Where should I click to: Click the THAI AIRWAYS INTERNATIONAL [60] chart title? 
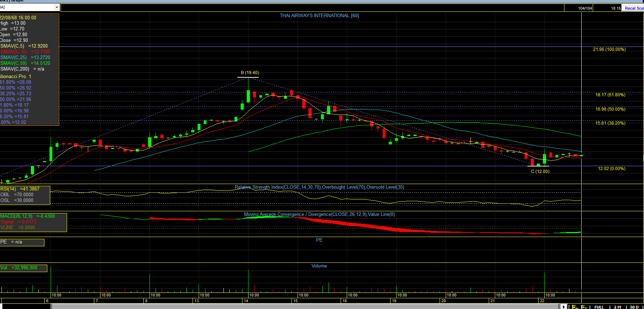(319, 15)
